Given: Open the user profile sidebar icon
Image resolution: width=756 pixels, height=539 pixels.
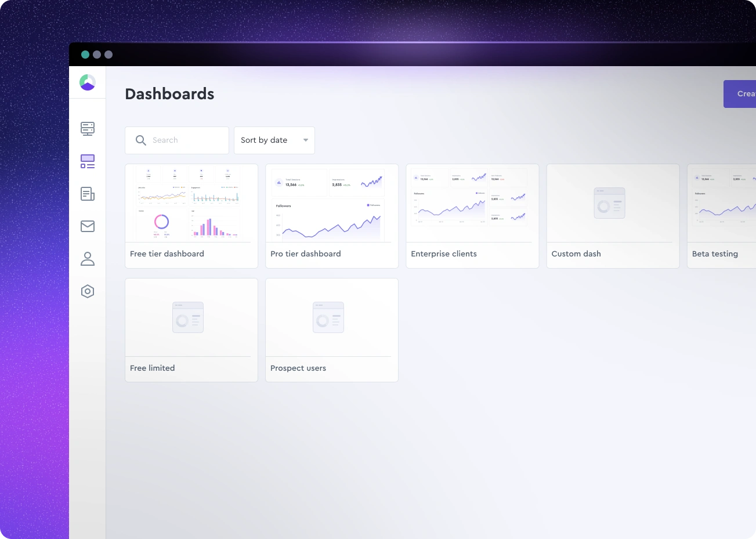Looking at the screenshot, I should tap(88, 259).
